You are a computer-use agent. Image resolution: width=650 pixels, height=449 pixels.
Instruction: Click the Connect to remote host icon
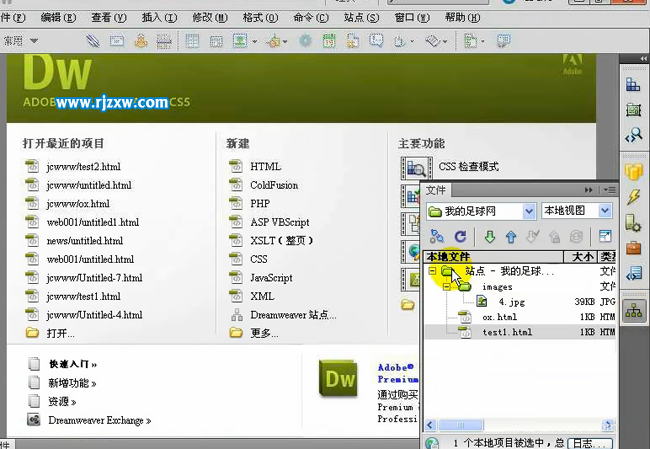click(437, 236)
